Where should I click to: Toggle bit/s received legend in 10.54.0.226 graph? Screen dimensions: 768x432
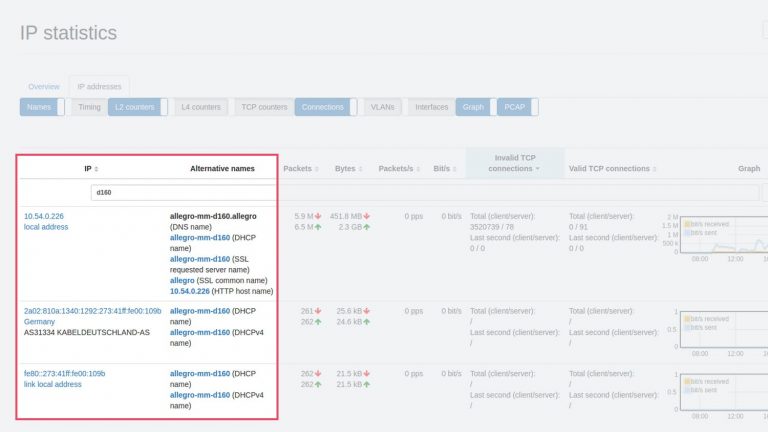coord(707,224)
